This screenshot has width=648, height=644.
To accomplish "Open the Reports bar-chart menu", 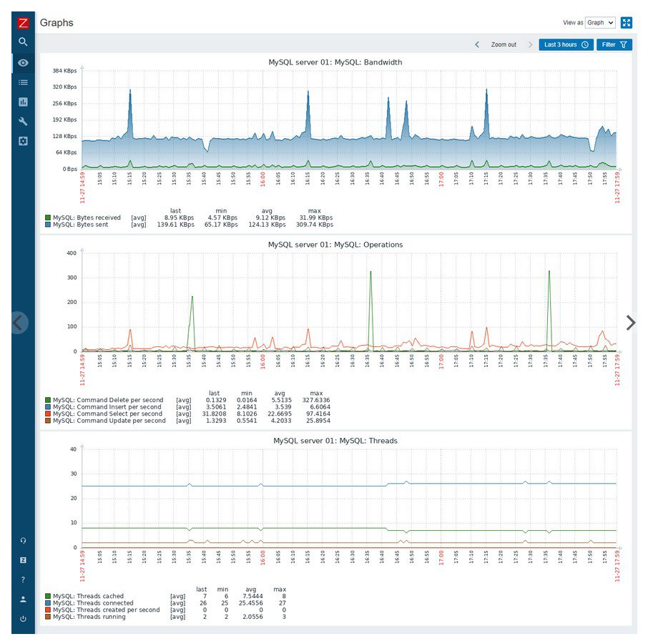I will [x=23, y=102].
